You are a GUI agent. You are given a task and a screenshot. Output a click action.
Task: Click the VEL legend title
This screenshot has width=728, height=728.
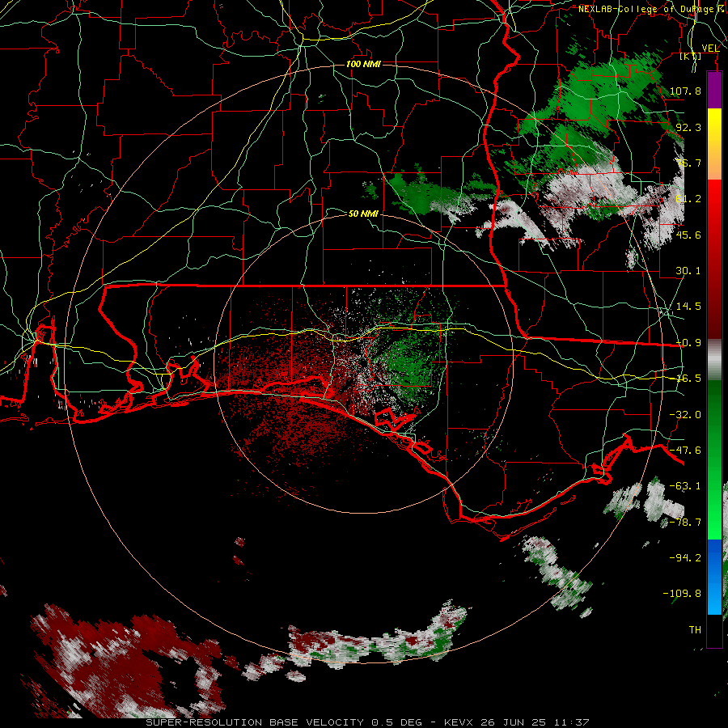click(x=710, y=48)
